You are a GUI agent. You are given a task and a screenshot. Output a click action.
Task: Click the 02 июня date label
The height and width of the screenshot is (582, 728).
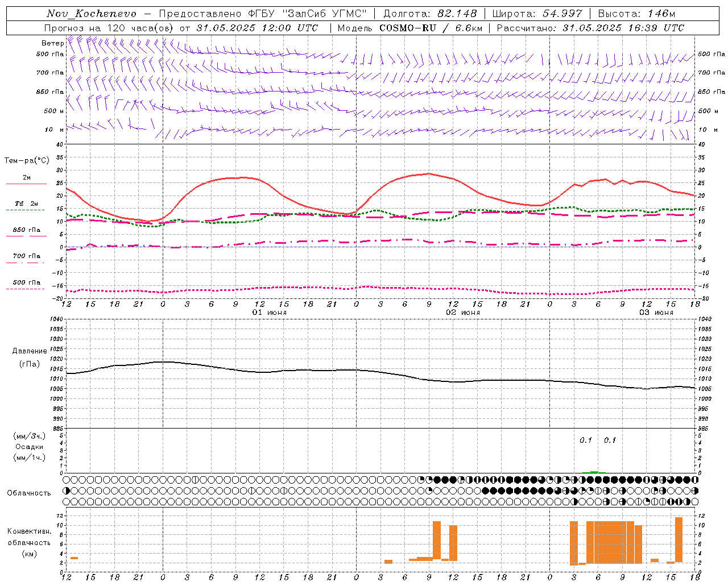[x=462, y=313]
